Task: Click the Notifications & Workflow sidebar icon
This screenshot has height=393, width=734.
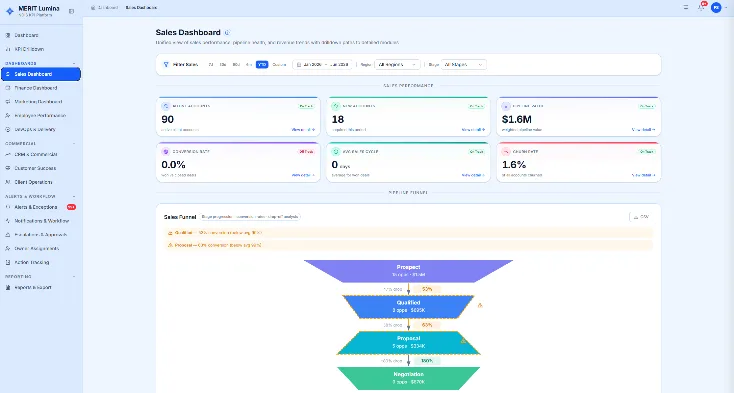Action: [7, 221]
